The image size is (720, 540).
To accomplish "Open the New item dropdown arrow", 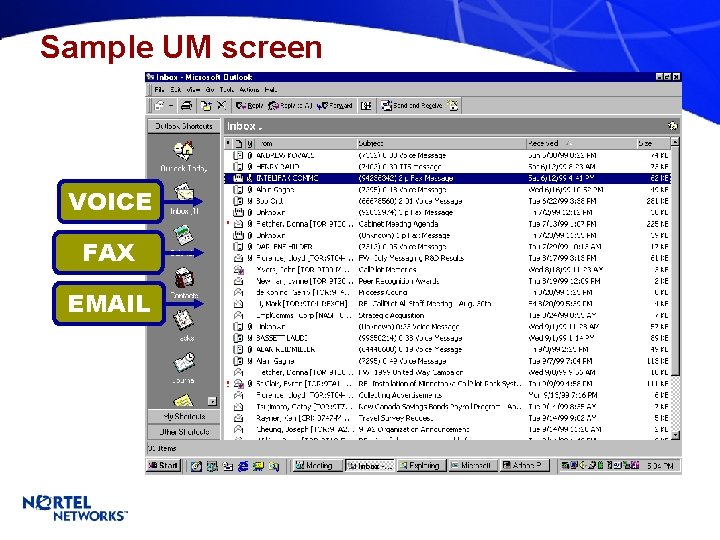I will tap(171, 106).
